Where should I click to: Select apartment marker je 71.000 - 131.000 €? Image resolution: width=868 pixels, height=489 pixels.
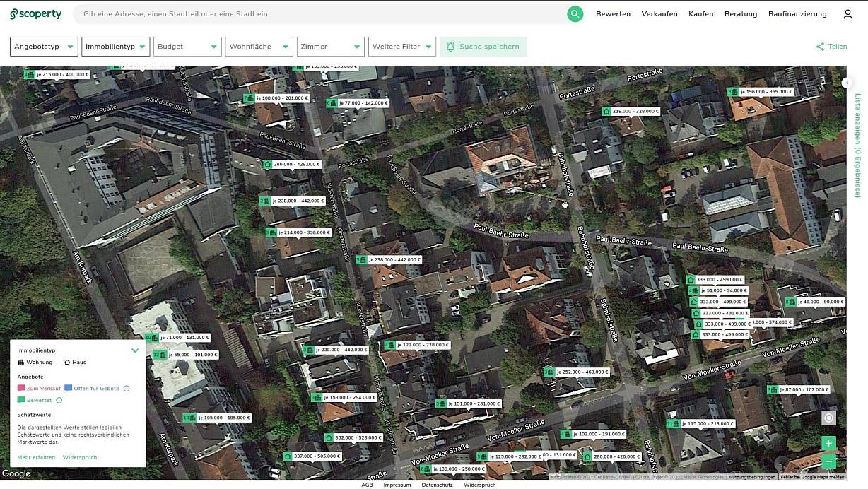(x=178, y=337)
